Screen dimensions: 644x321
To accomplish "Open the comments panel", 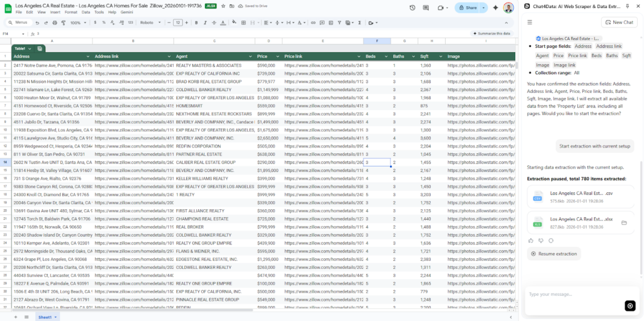I will coord(426,8).
